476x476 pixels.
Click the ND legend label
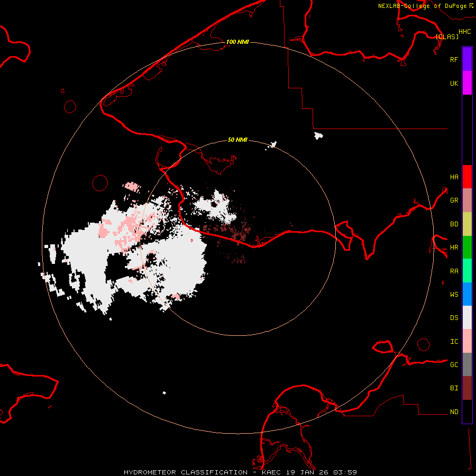(454, 412)
